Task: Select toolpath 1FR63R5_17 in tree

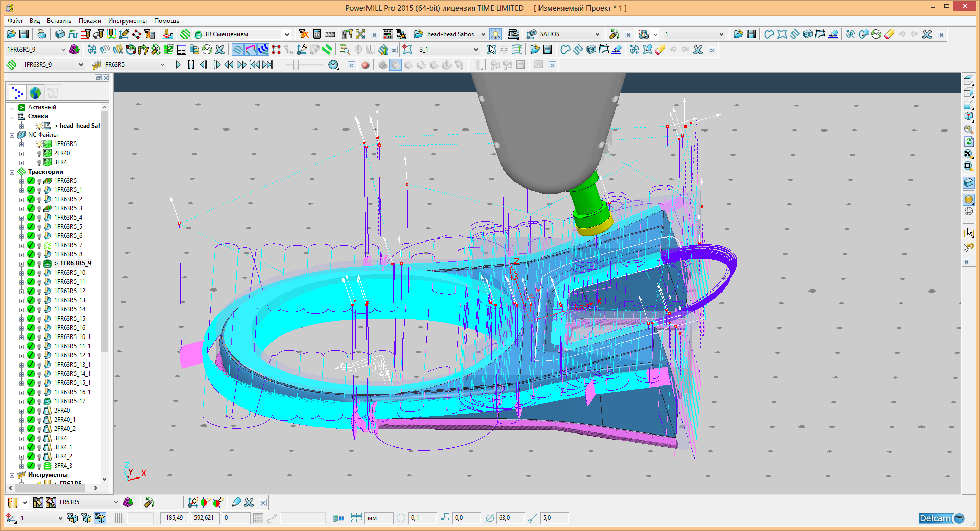Action: [70, 401]
